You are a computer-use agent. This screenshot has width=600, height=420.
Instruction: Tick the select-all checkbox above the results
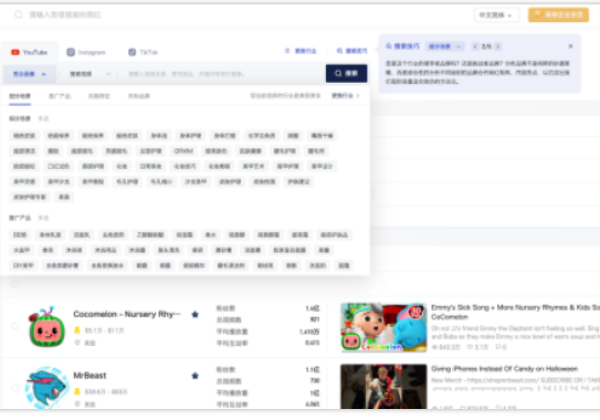pos(15,284)
